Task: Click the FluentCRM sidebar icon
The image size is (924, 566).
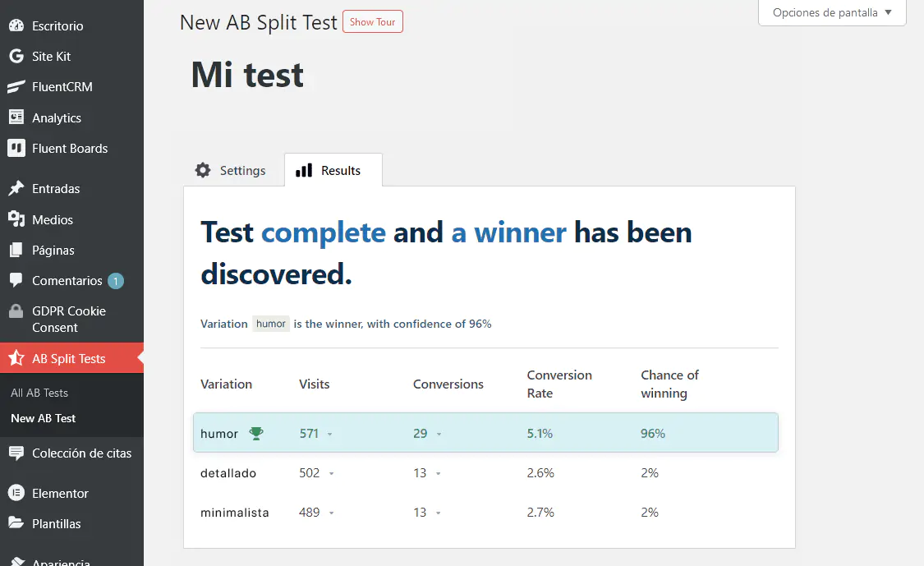Action: tap(16, 87)
